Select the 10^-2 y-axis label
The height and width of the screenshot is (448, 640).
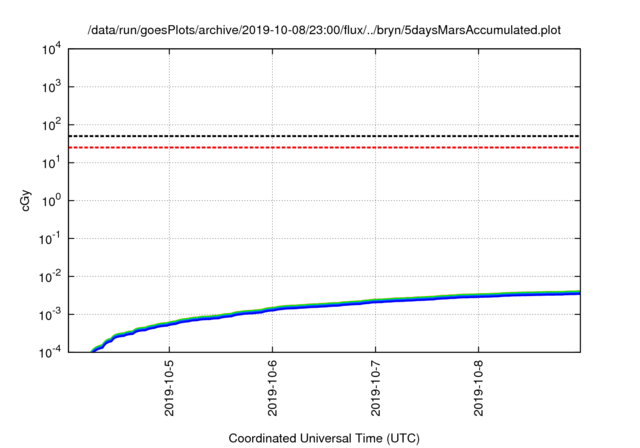(50, 277)
